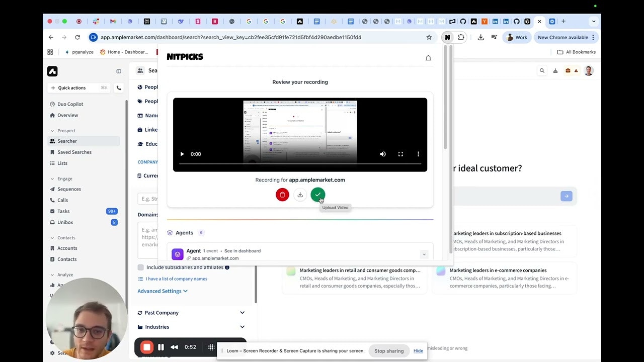The image size is (644, 362).
Task: Open the Chrome extensions puzzle icon
Action: pyautogui.click(x=461, y=37)
